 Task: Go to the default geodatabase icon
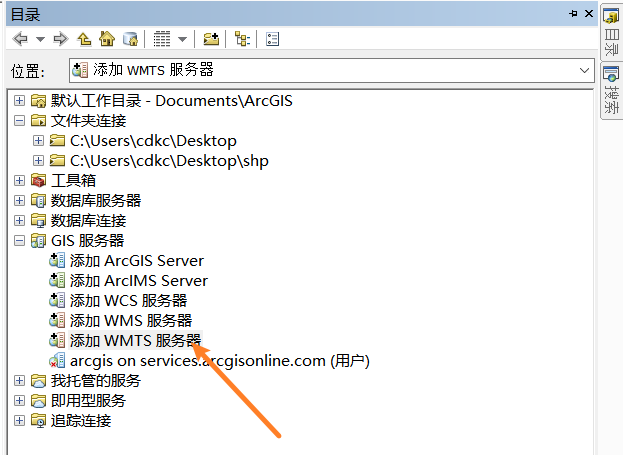130,39
